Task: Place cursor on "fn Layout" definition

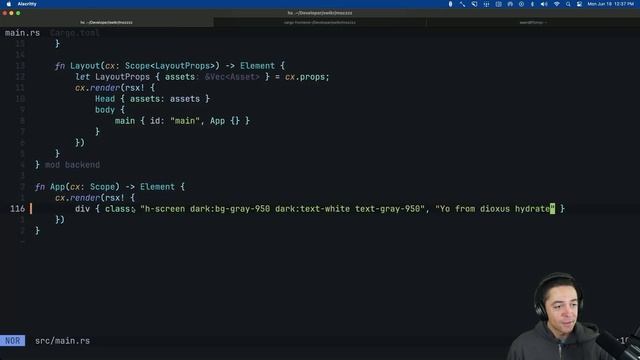Action: (x=78, y=66)
